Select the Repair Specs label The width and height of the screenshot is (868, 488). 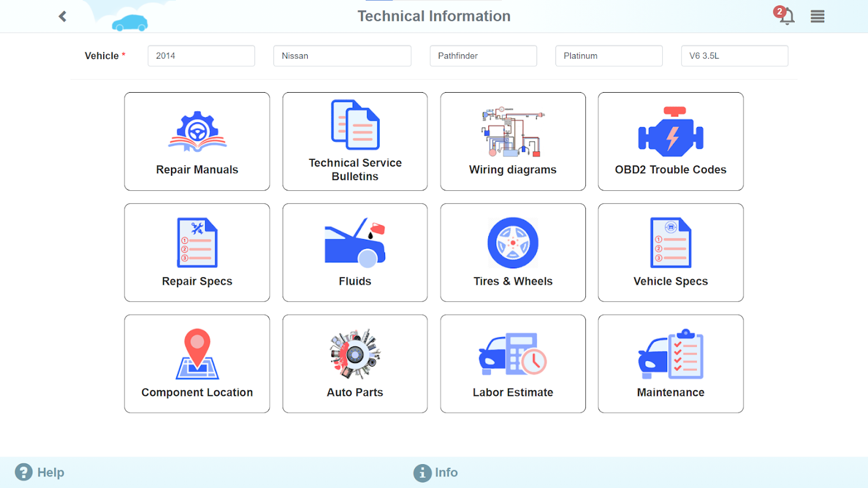(x=197, y=281)
